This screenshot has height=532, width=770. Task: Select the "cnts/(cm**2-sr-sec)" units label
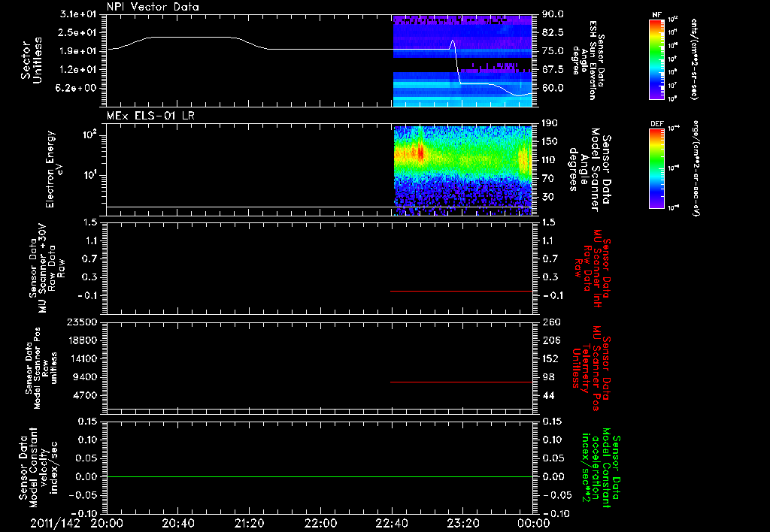[694, 59]
